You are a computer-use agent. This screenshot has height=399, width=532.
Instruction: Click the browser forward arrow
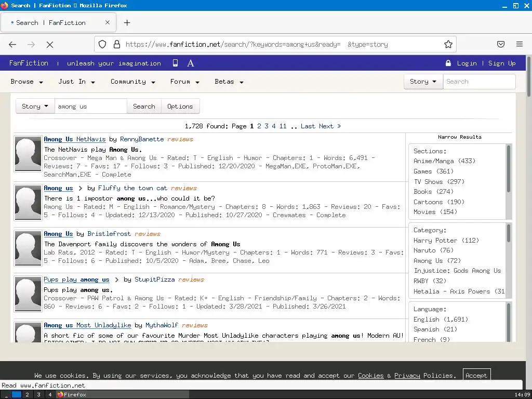[31, 45]
